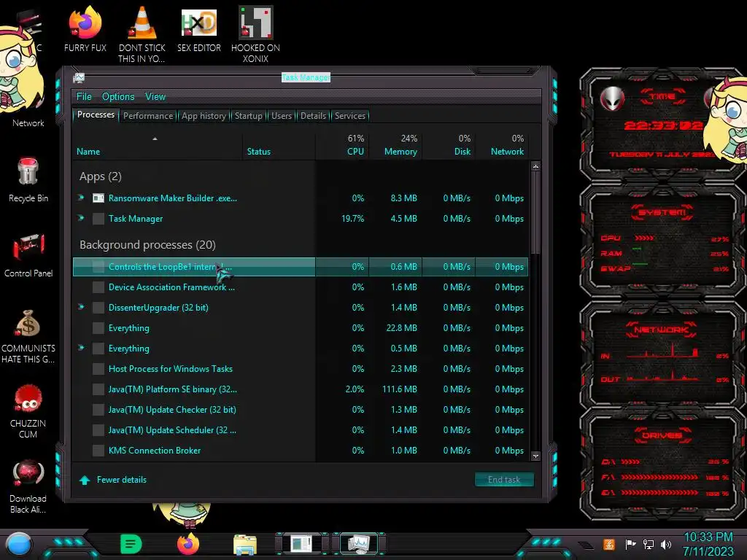Click the End task button

[x=504, y=480]
